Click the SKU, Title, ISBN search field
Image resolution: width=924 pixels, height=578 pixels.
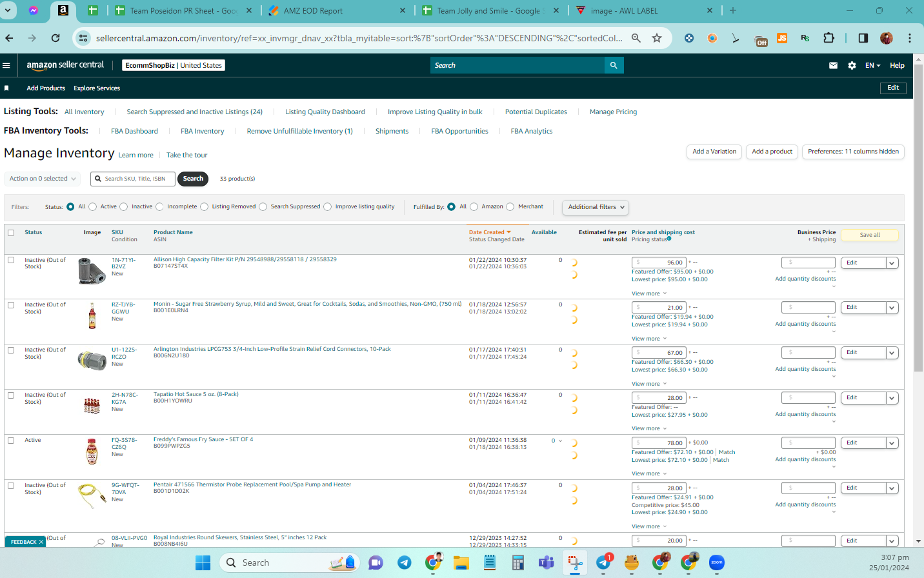(x=132, y=179)
